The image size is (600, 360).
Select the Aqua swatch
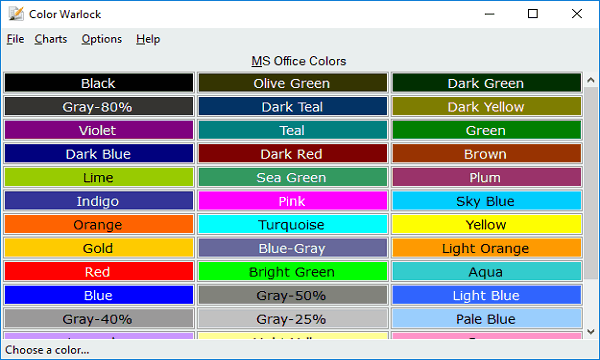(x=486, y=272)
